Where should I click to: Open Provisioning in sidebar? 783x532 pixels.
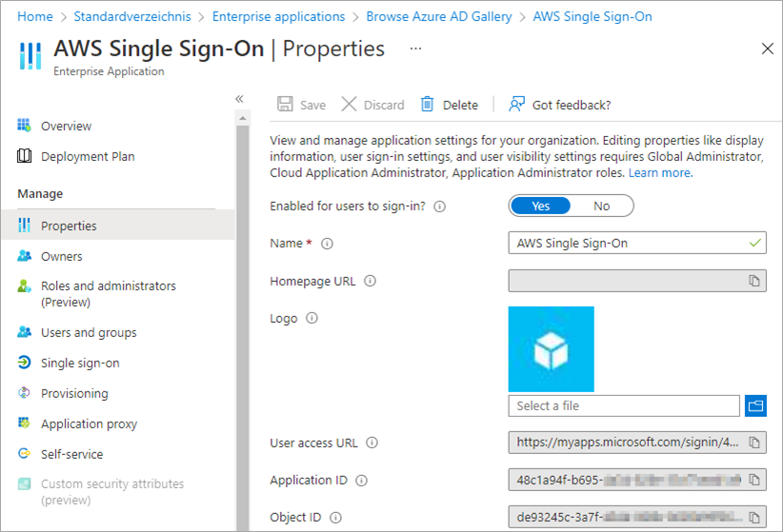(x=74, y=393)
